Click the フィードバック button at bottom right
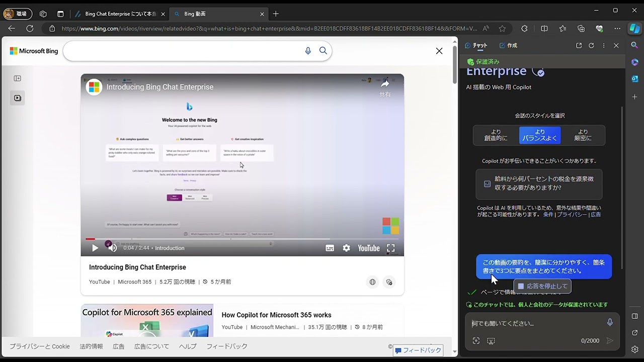Viewport: 644px width, 362px height. pyautogui.click(x=418, y=350)
